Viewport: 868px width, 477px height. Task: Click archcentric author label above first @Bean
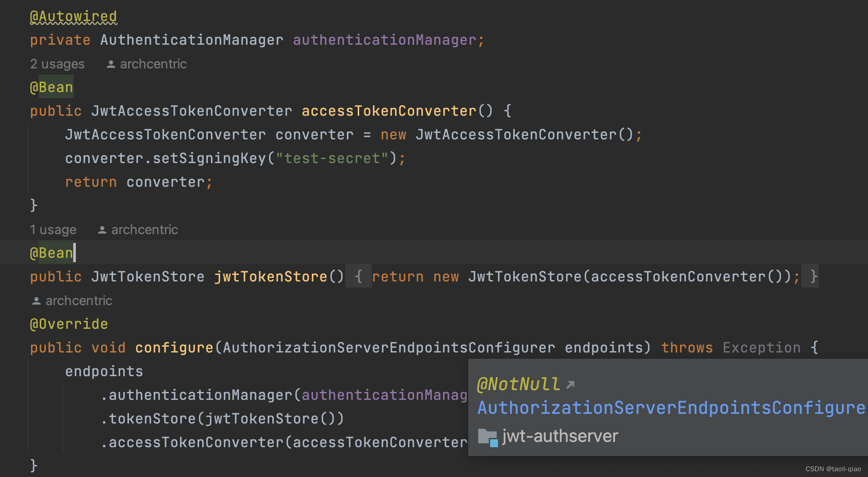[x=153, y=64]
